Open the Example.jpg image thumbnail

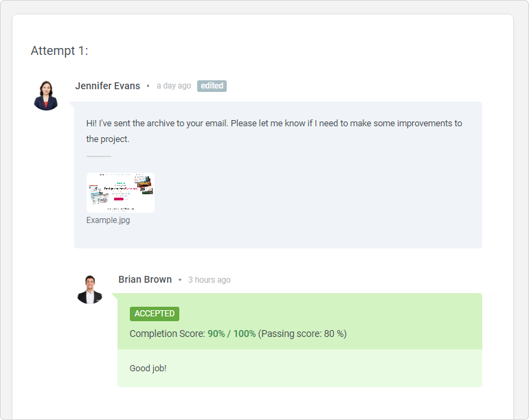point(120,193)
